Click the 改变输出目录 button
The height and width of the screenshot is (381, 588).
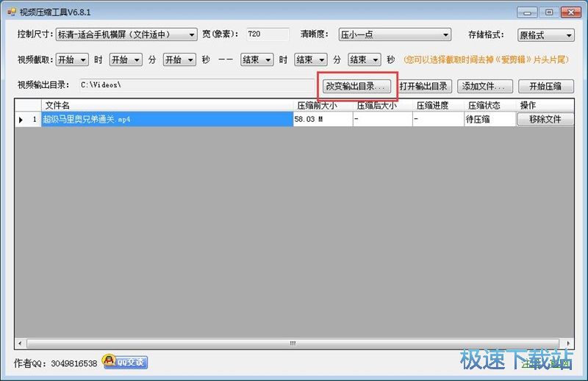(356, 86)
